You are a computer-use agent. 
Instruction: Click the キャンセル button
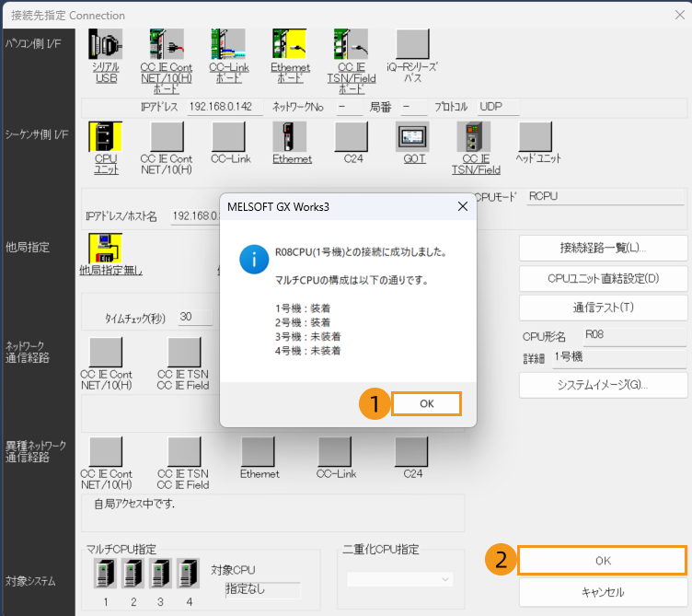[x=603, y=592]
